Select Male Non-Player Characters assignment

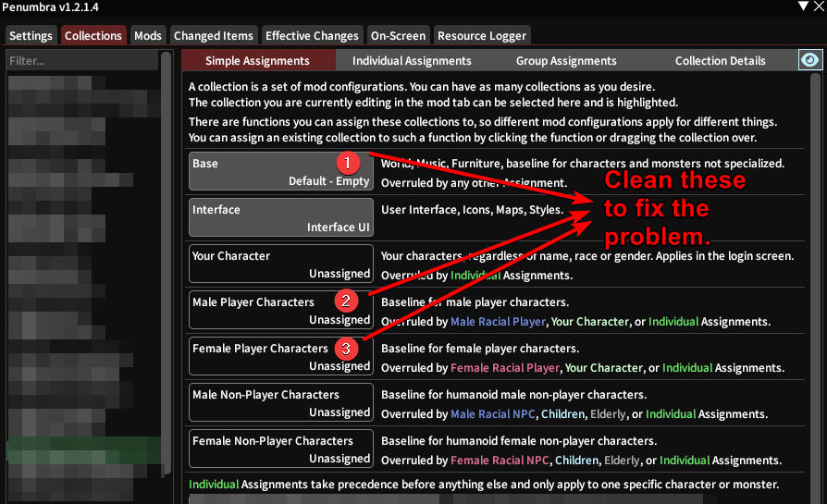pos(281,403)
